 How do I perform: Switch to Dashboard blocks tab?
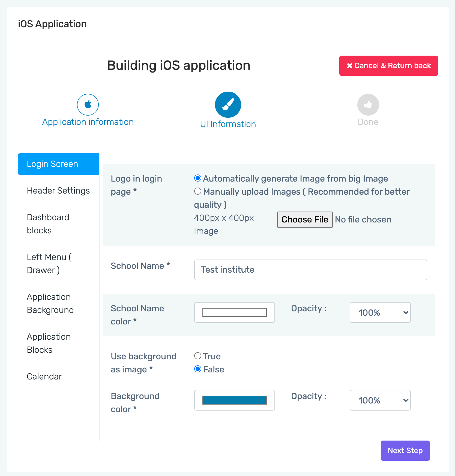[59, 224]
